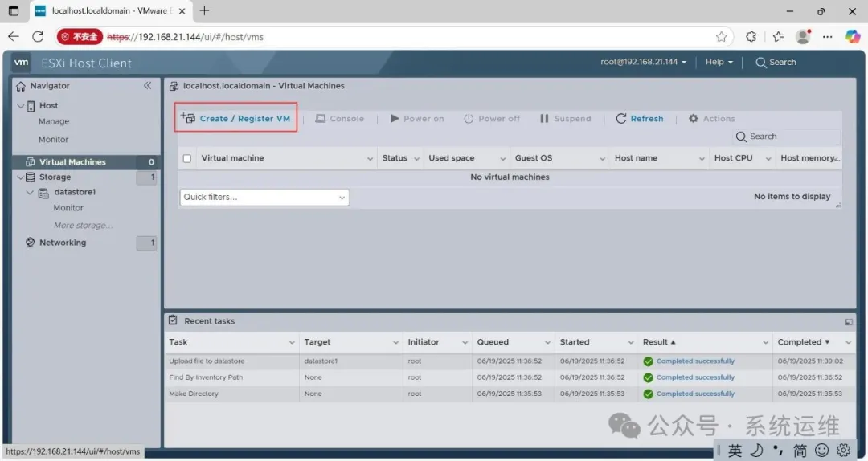
Task: Select Storage in the navigator
Action: point(55,177)
